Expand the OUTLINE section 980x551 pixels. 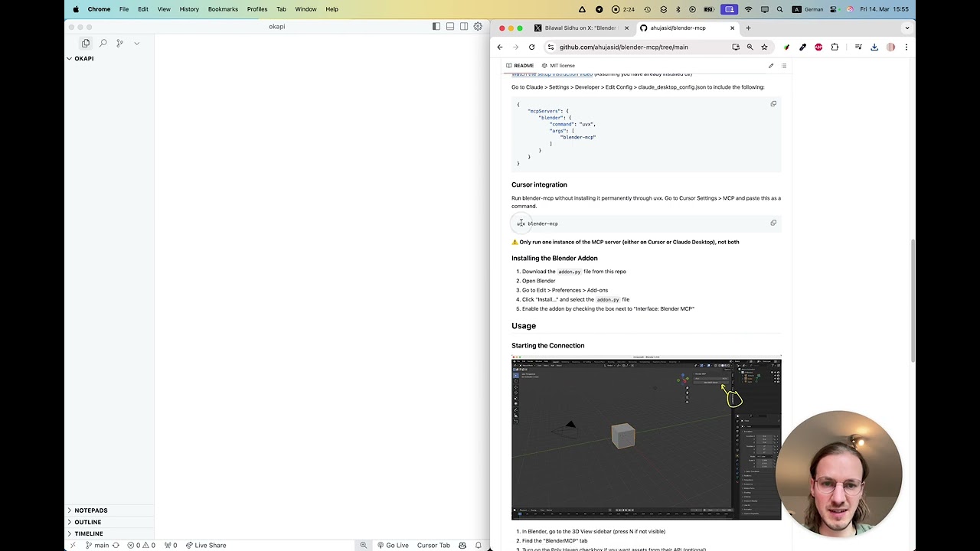click(x=109, y=522)
